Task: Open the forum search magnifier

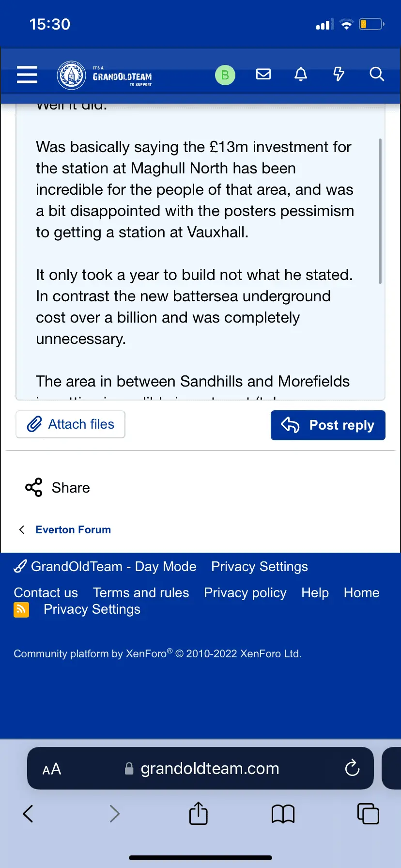Action: click(x=376, y=74)
